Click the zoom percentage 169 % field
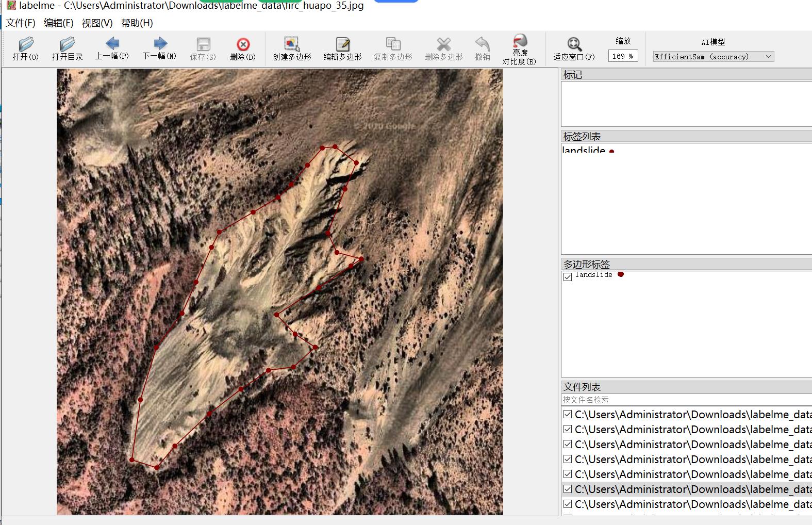The width and height of the screenshot is (812, 525). [x=623, y=56]
